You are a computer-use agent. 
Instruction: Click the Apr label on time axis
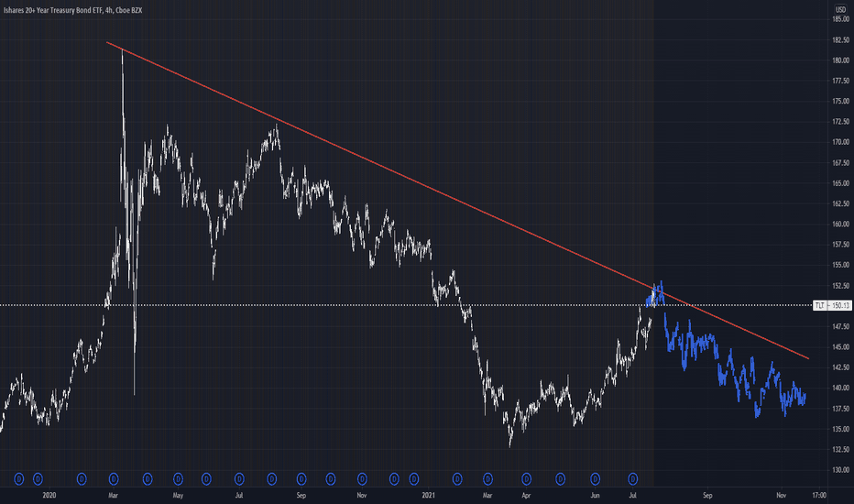[x=526, y=495]
